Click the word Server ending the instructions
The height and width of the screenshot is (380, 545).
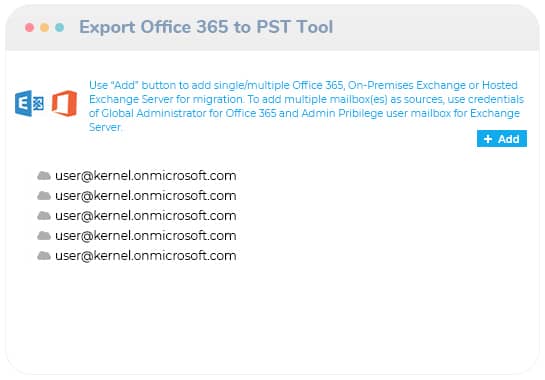105,127
